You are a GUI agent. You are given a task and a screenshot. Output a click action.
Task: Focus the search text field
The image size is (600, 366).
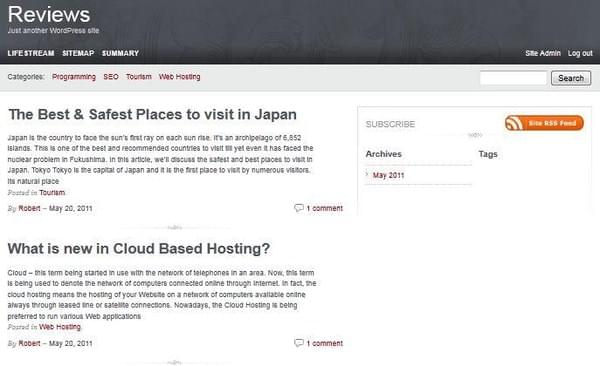pyautogui.click(x=514, y=78)
